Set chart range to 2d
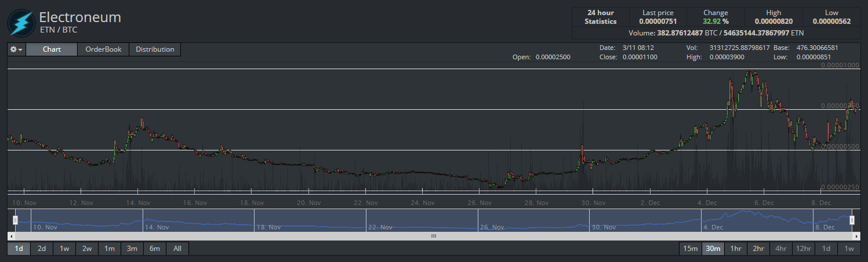 (42, 249)
